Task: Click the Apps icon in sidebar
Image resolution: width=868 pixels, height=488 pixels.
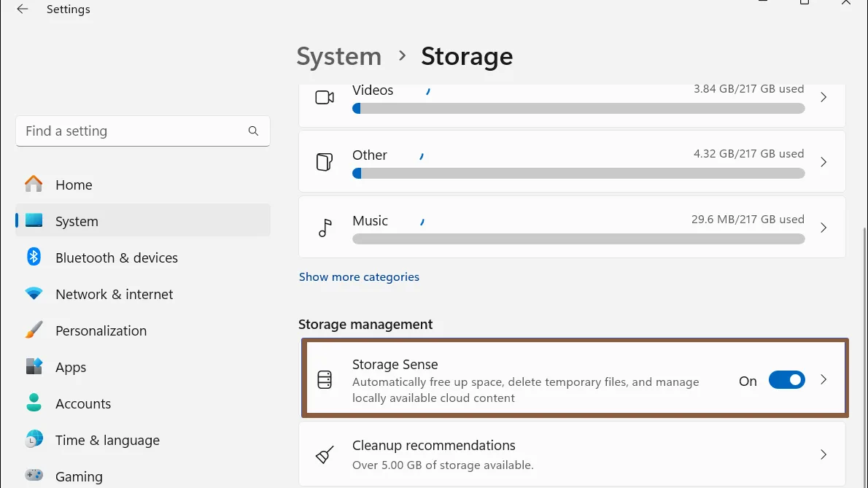Action: [x=34, y=366]
